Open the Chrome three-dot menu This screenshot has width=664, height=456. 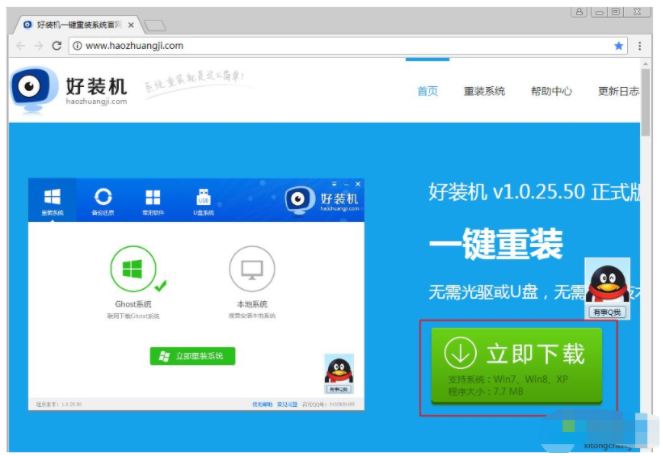click(x=639, y=46)
